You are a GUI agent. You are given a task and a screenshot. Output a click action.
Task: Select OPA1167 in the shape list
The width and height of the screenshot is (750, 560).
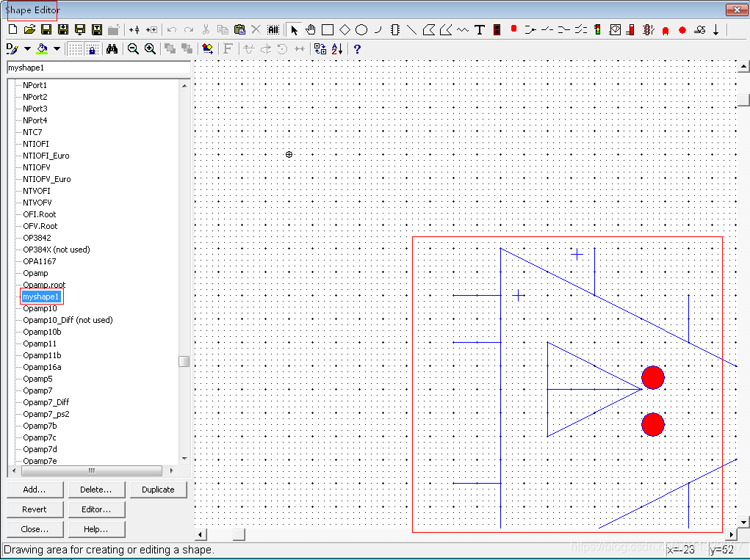39,261
